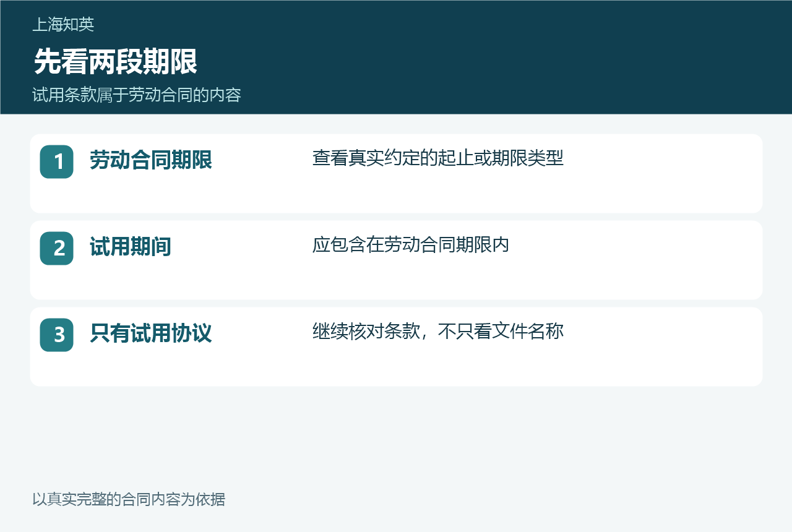Select the heading 试用期间
This screenshot has width=792, height=532.
(131, 247)
